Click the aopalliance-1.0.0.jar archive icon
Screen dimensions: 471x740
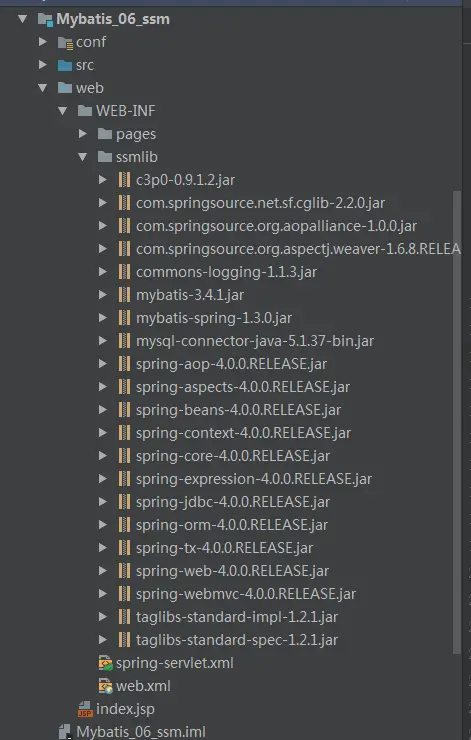coord(125,226)
